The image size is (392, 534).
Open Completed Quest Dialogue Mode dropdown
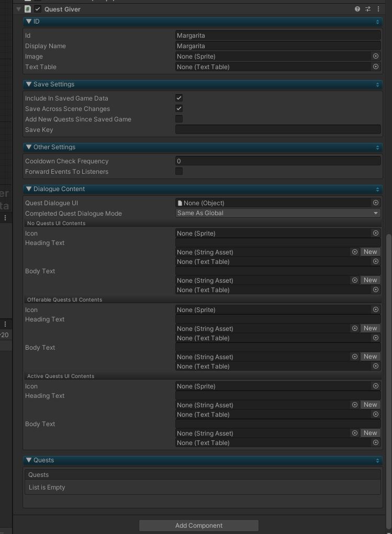[x=278, y=213]
